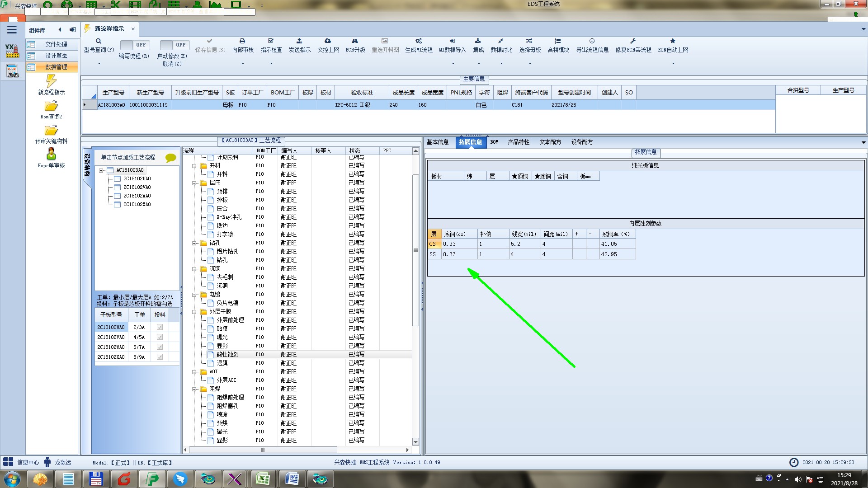868x488 pixels.
Task: Collapse the AC181003A0 root tree node
Action: [x=102, y=170]
